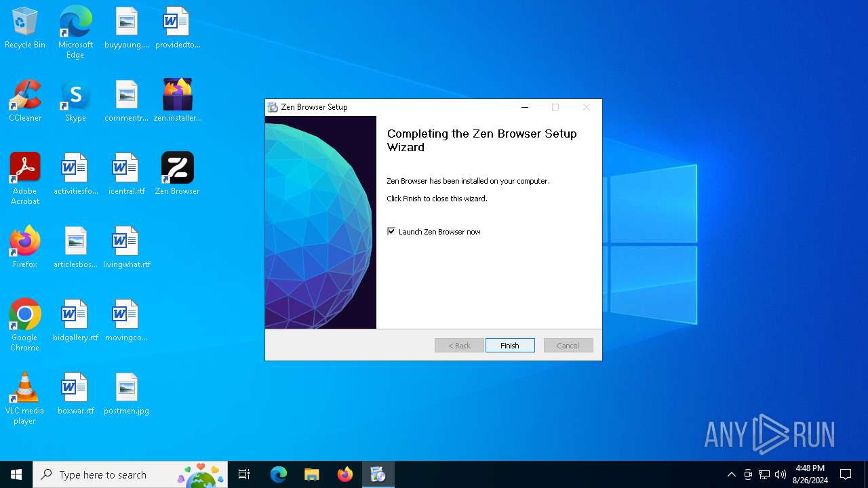The width and height of the screenshot is (868, 488).
Task: Open the notification center icon
Action: (846, 474)
